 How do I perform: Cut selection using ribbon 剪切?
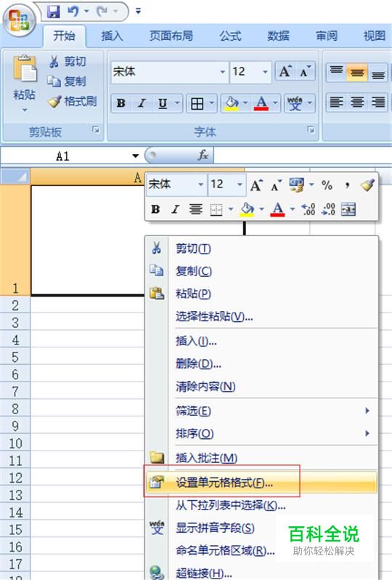pyautogui.click(x=68, y=61)
